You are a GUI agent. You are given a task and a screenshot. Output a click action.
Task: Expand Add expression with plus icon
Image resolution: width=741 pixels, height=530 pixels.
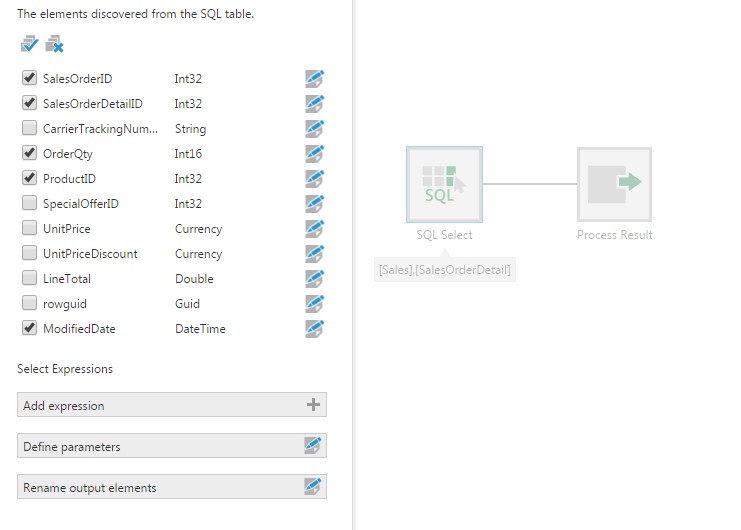(314, 405)
